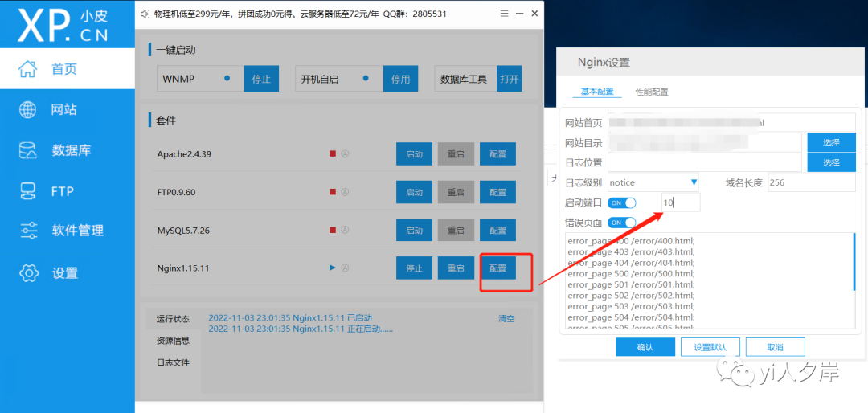The image size is (868, 413).
Task: Click the XP.CN logo
Action: coord(63,24)
